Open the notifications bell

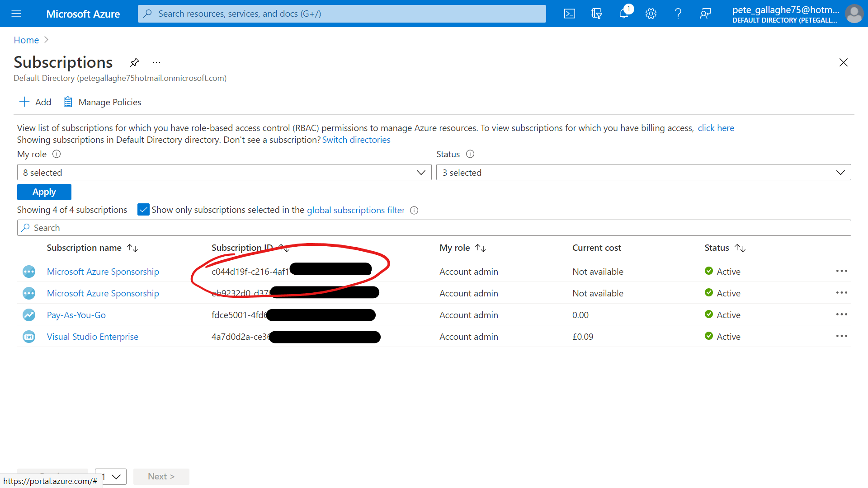tap(624, 14)
